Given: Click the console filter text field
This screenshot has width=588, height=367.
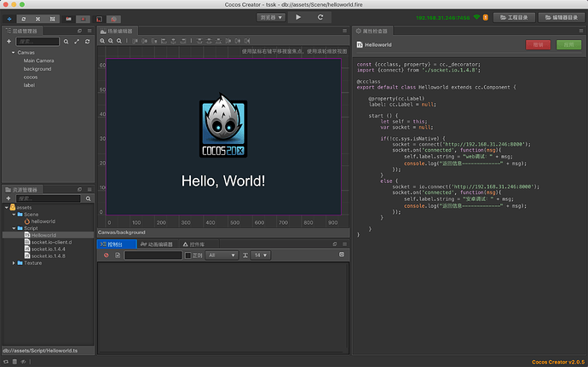Looking at the screenshot, I should click(x=153, y=255).
